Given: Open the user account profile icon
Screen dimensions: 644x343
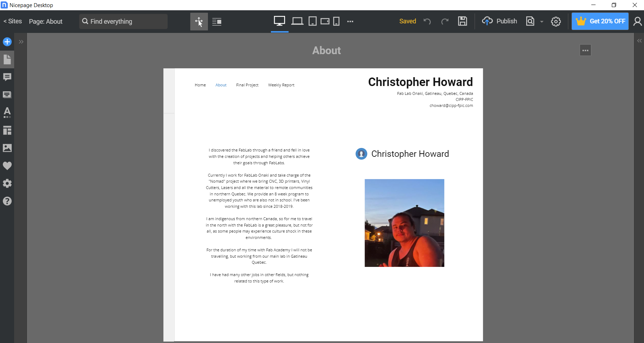Looking at the screenshot, I should (x=637, y=21).
